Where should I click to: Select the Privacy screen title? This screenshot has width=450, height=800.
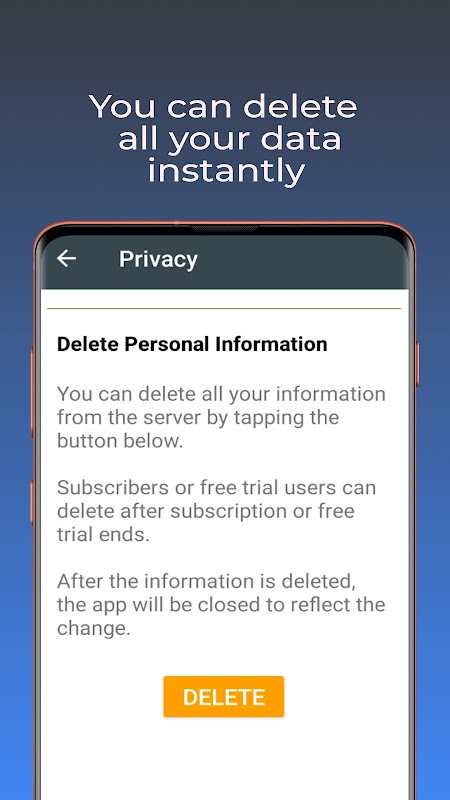pyautogui.click(x=158, y=259)
